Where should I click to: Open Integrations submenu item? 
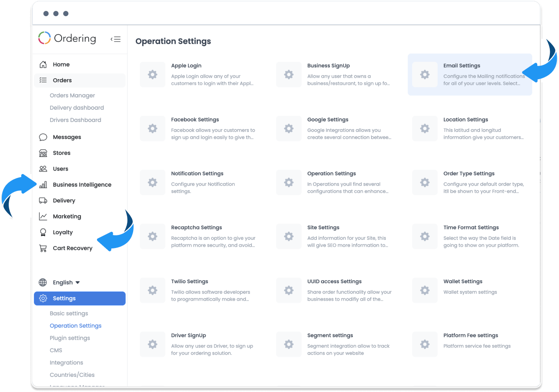point(66,362)
